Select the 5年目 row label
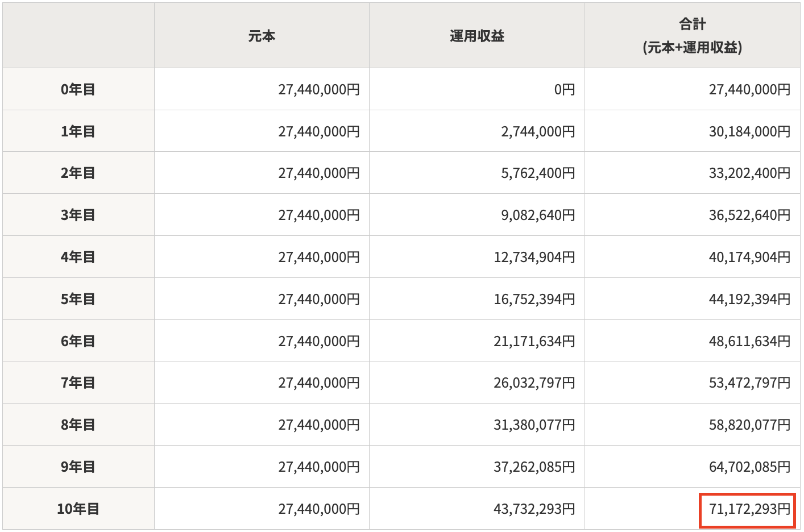 78,299
